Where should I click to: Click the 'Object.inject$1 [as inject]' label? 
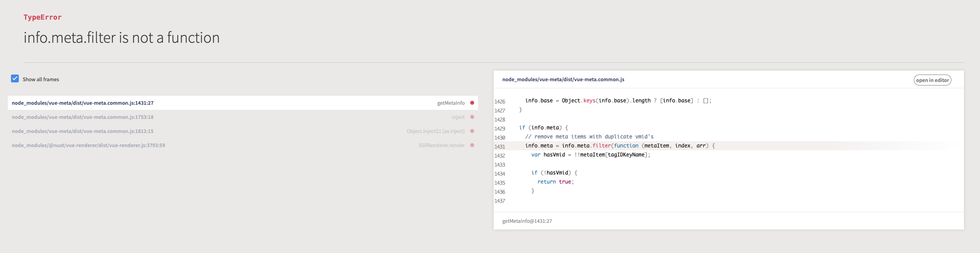point(435,131)
